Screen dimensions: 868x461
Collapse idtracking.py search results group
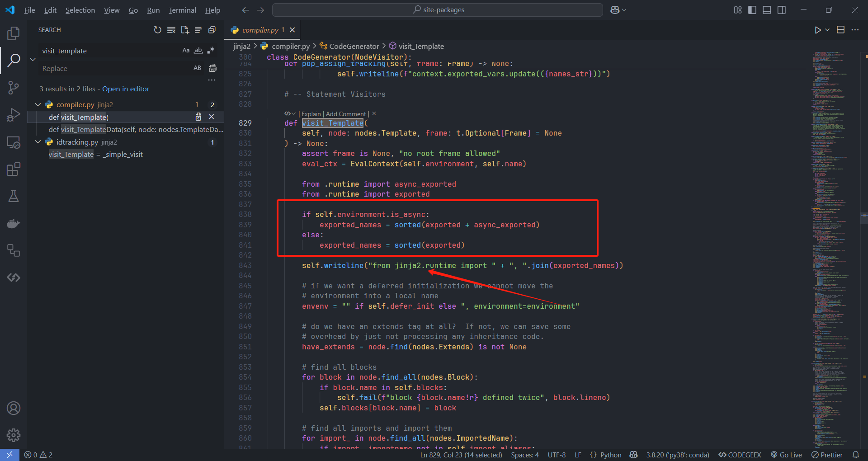click(x=38, y=142)
